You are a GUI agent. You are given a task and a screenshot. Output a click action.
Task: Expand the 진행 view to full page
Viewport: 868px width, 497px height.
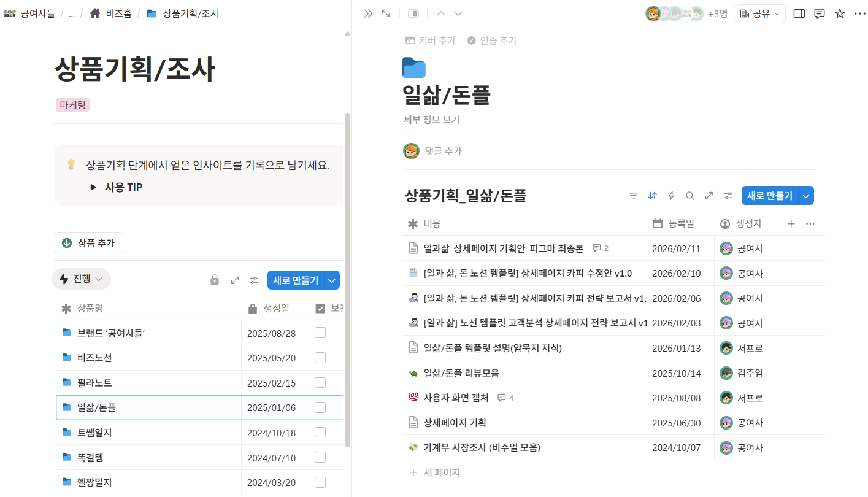[x=234, y=280]
